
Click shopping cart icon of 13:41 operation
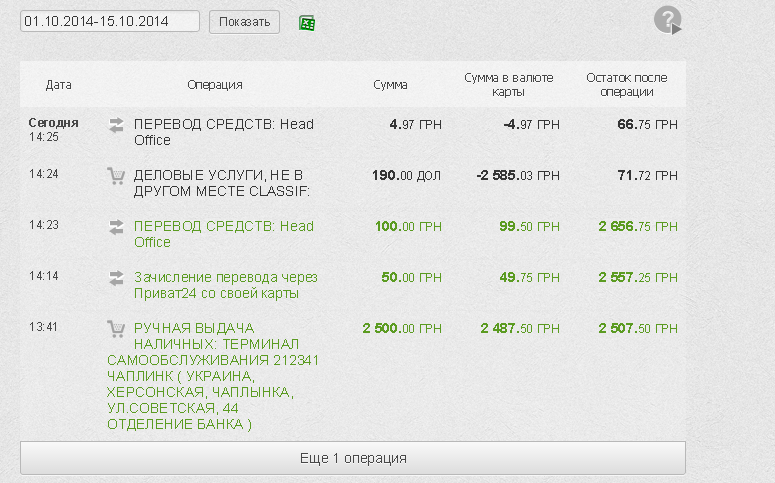pos(116,329)
